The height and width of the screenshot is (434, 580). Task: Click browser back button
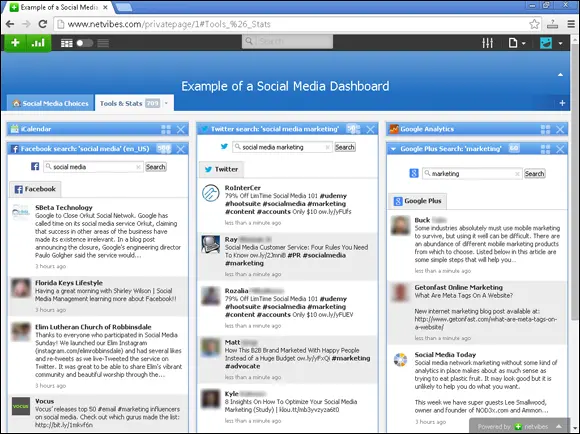tap(10, 24)
